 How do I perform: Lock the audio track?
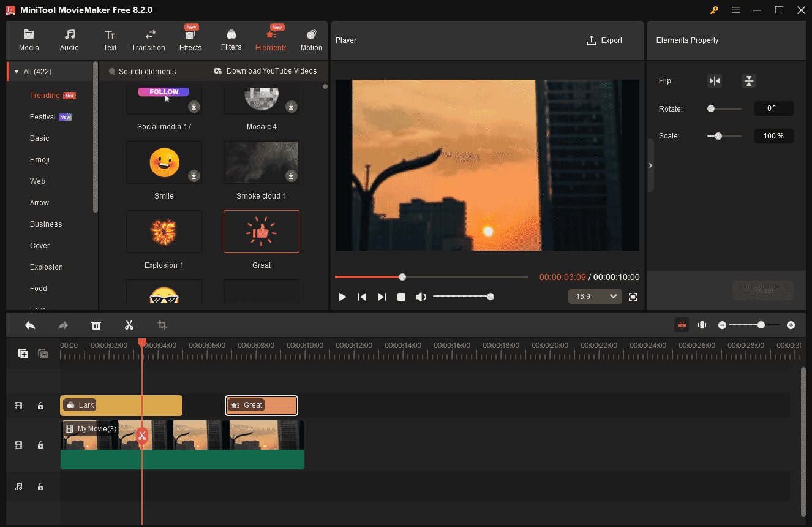click(x=40, y=487)
